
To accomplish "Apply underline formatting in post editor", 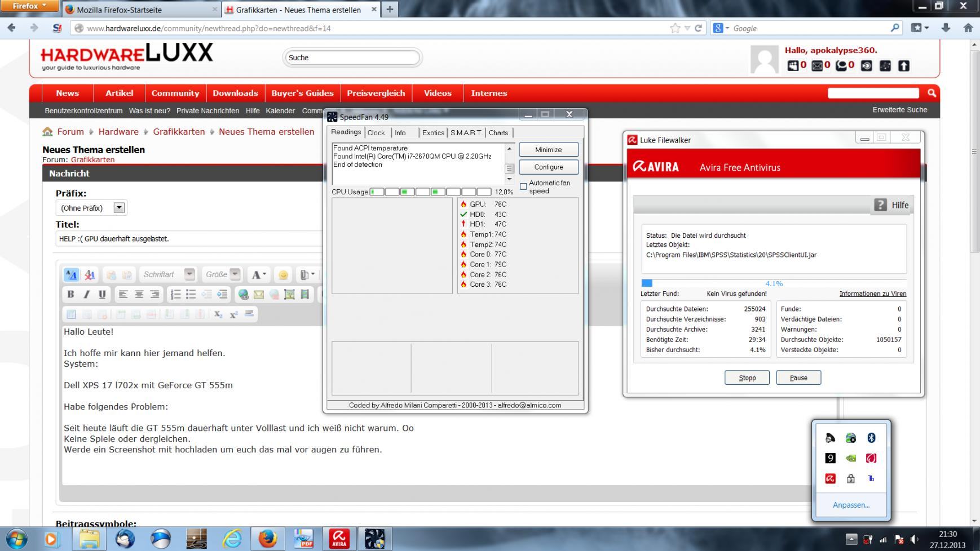I will click(x=102, y=294).
